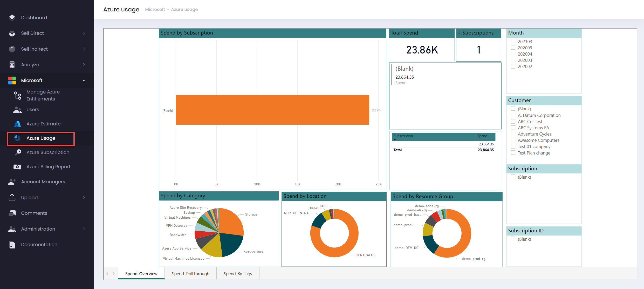Open Account Managers page
644x289 pixels.
[43, 182]
